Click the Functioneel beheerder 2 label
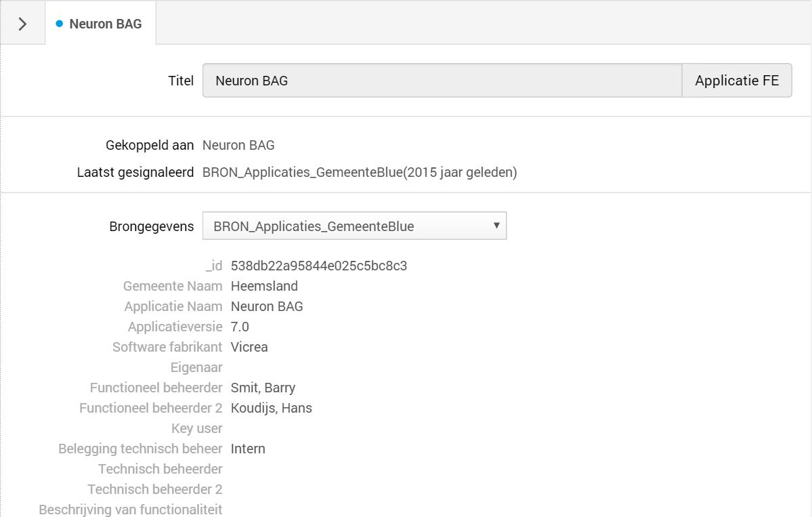The height and width of the screenshot is (517, 812). click(151, 408)
